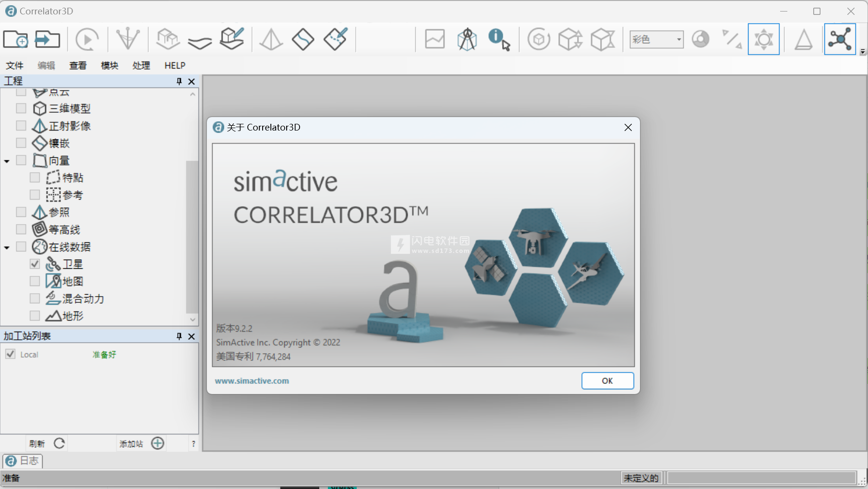
Task: Click the tree scrollbar down arrow
Action: pos(193,319)
